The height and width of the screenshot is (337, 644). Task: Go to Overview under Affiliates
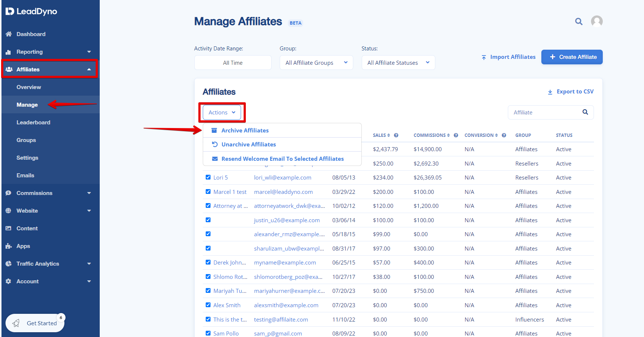[29, 87]
